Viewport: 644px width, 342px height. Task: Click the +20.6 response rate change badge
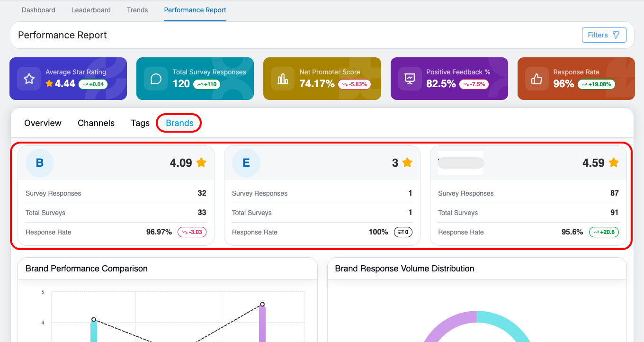(604, 232)
